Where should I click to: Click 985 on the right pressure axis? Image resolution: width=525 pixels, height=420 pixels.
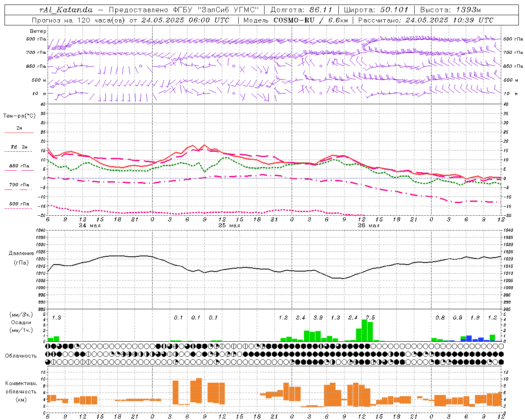(x=507, y=310)
